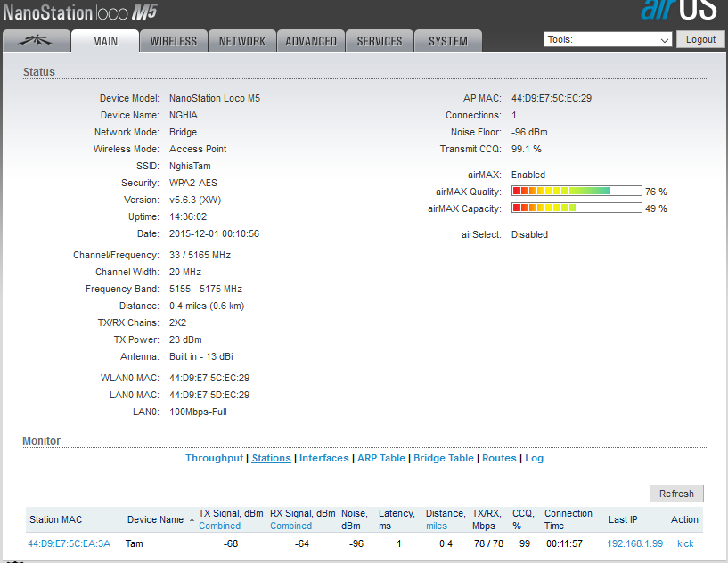Screen dimensions: 728x563
Task: Click Combined under TX Signal header
Action: 219,526
